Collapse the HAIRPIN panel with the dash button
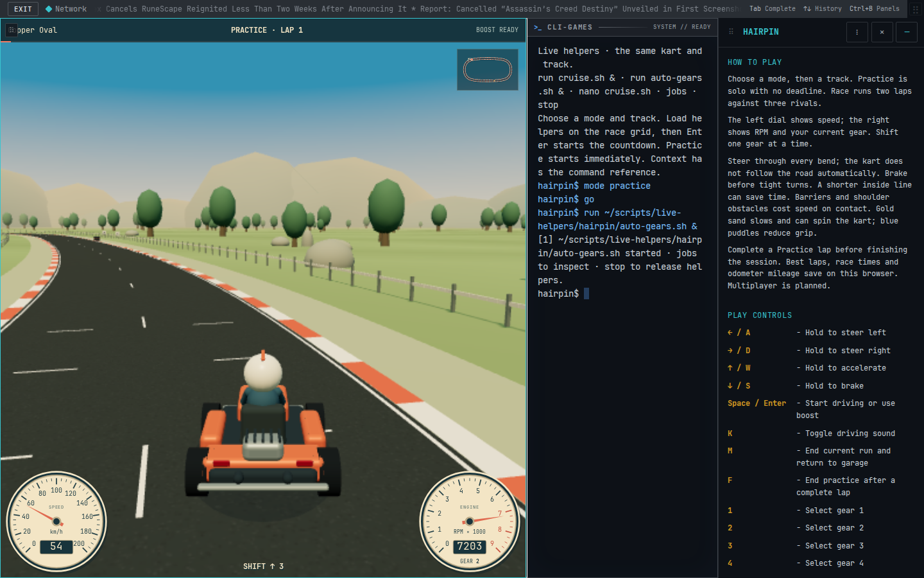924x578 pixels. (906, 32)
